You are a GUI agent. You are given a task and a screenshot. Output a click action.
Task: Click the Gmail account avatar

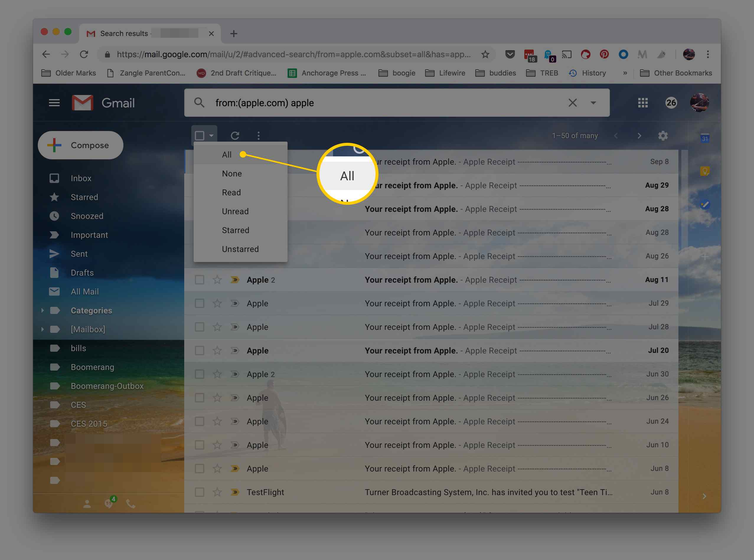[x=699, y=103]
